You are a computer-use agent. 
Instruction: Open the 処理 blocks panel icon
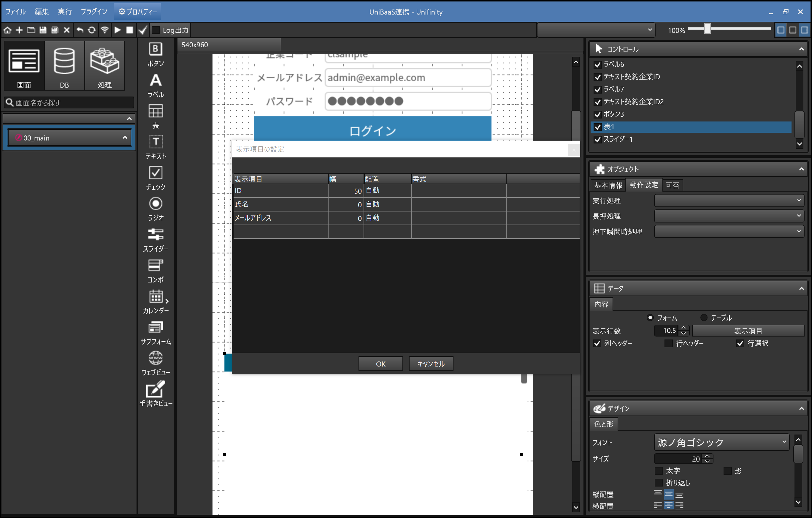click(x=104, y=66)
